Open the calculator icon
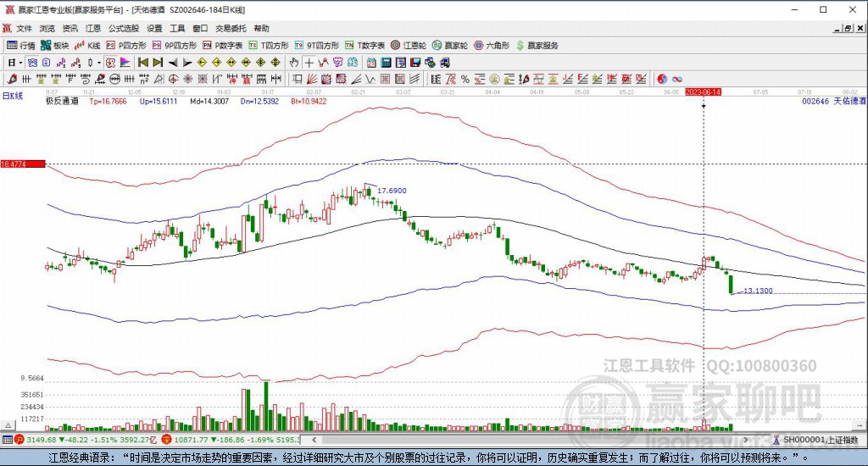The width and height of the screenshot is (868, 466). click(386, 63)
